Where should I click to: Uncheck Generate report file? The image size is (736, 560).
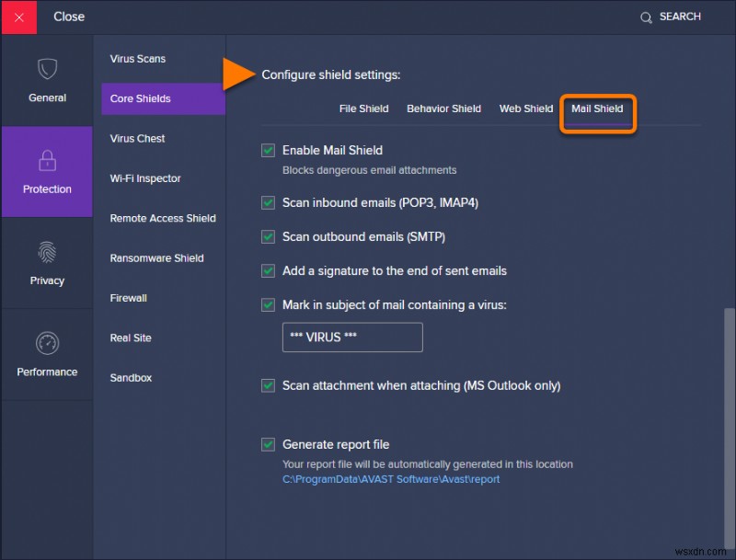268,444
